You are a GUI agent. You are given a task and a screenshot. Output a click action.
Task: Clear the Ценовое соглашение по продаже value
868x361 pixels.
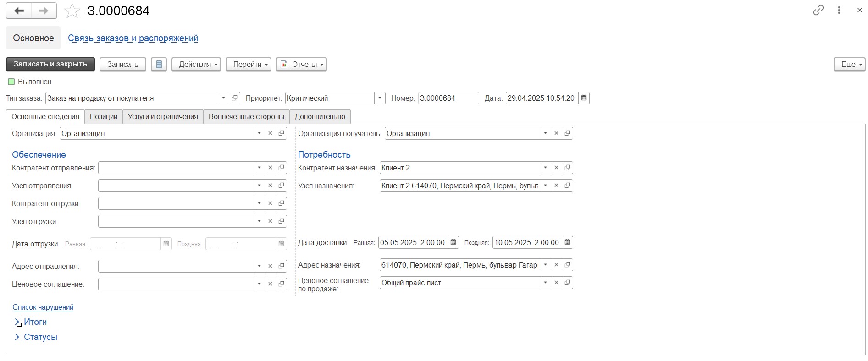pos(556,283)
